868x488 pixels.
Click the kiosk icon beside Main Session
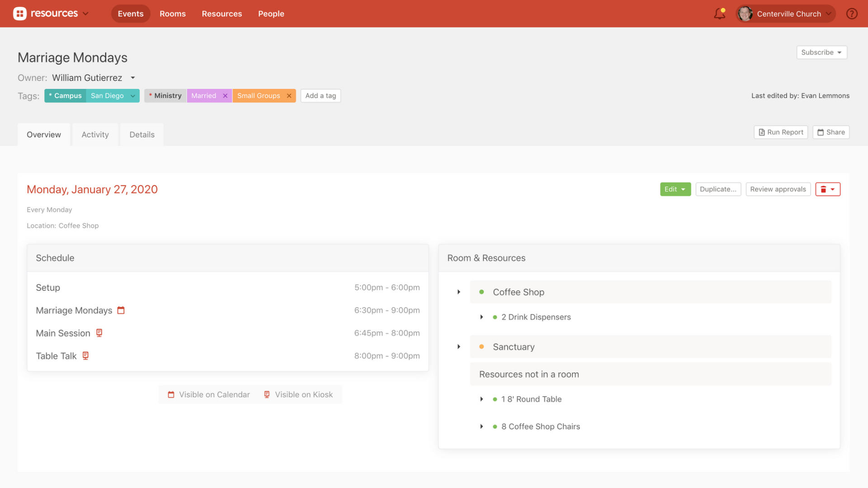[99, 333]
